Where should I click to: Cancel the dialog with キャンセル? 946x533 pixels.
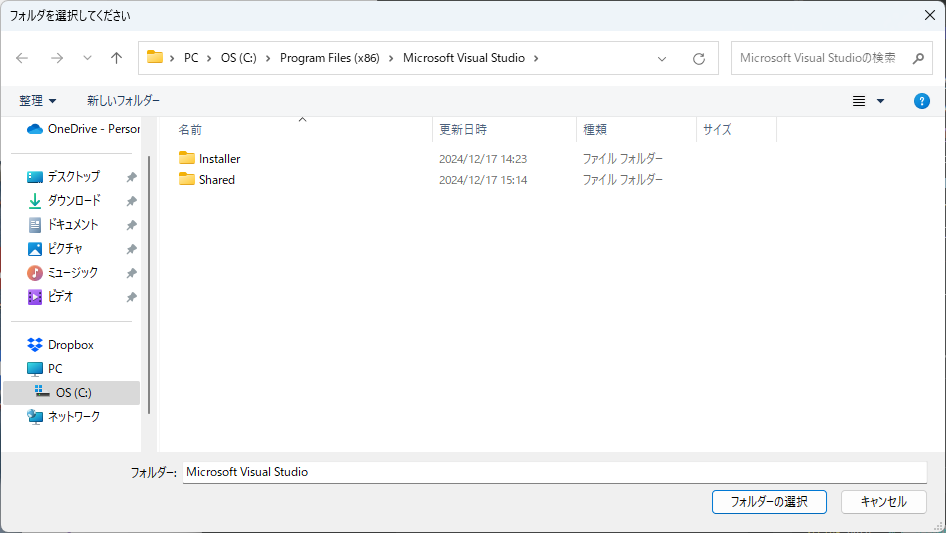coord(884,502)
